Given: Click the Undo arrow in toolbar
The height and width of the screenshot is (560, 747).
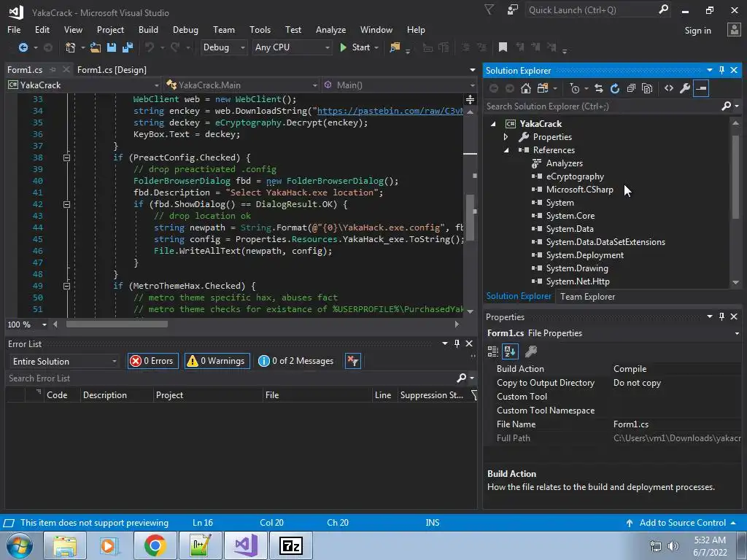Looking at the screenshot, I should (150, 47).
